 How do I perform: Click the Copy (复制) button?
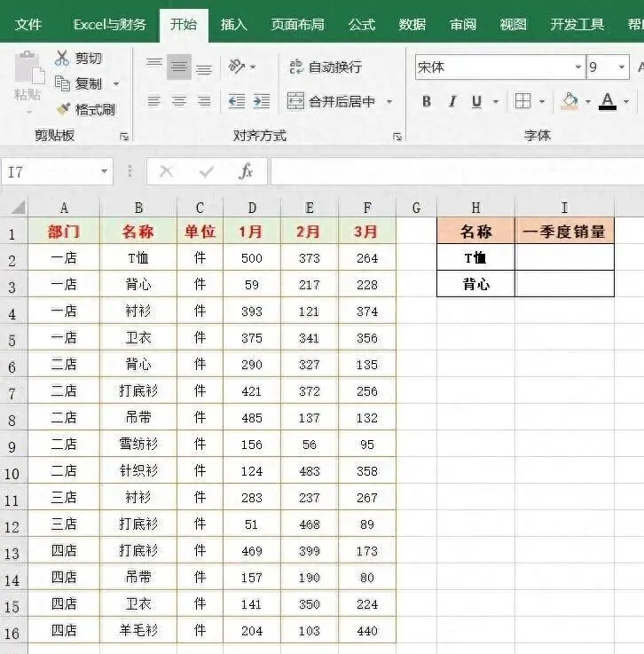pyautogui.click(x=78, y=83)
